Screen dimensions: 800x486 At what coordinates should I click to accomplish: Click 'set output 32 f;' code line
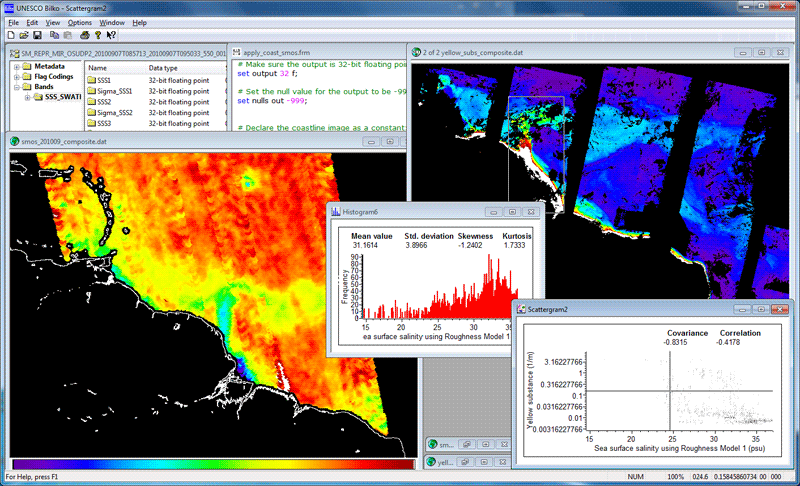267,73
